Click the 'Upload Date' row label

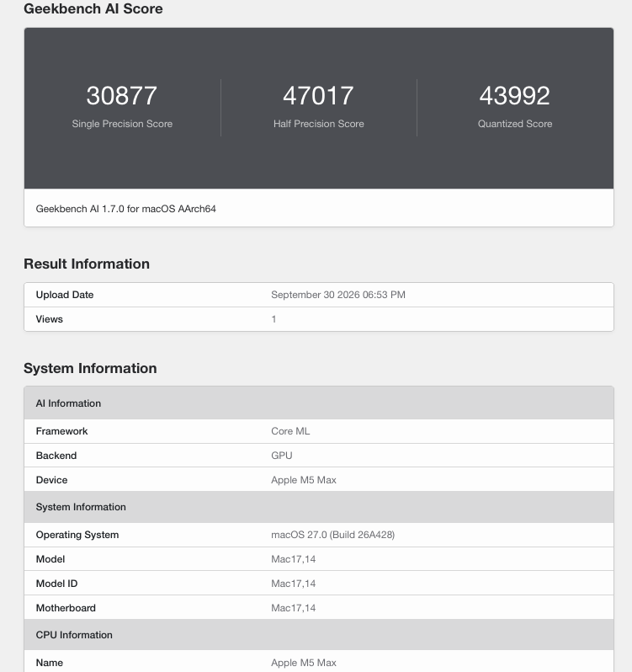(65, 295)
